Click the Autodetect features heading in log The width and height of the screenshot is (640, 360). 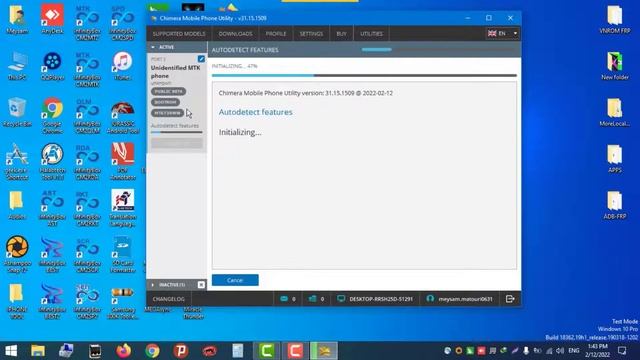[256, 112]
